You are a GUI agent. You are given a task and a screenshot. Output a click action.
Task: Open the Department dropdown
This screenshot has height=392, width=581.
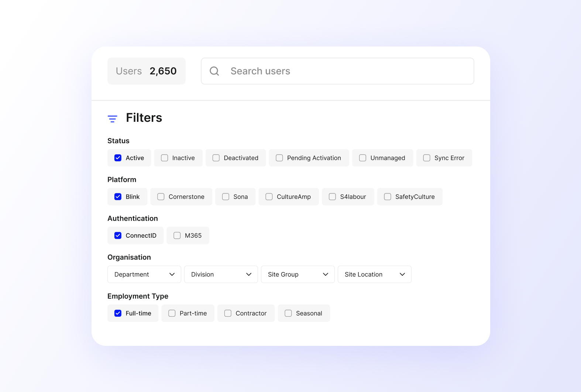coord(144,274)
